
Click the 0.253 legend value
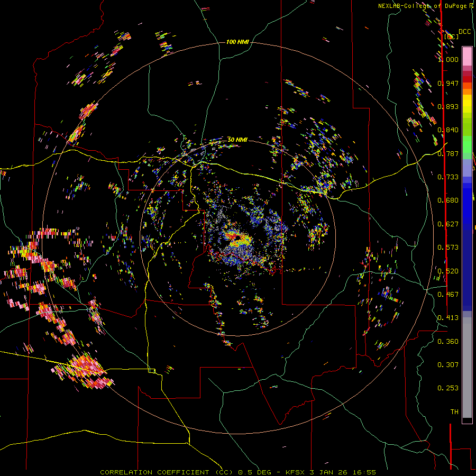448,388
